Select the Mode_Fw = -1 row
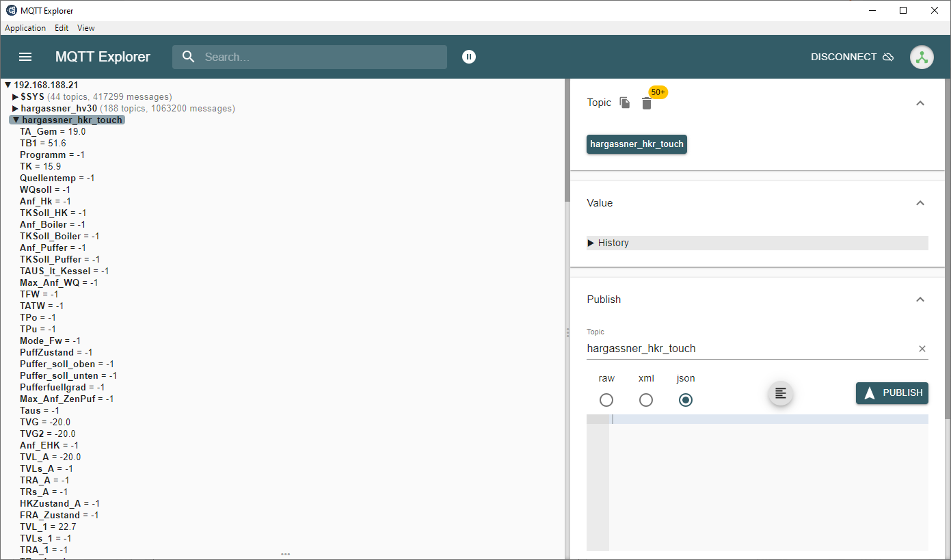 [x=50, y=341]
